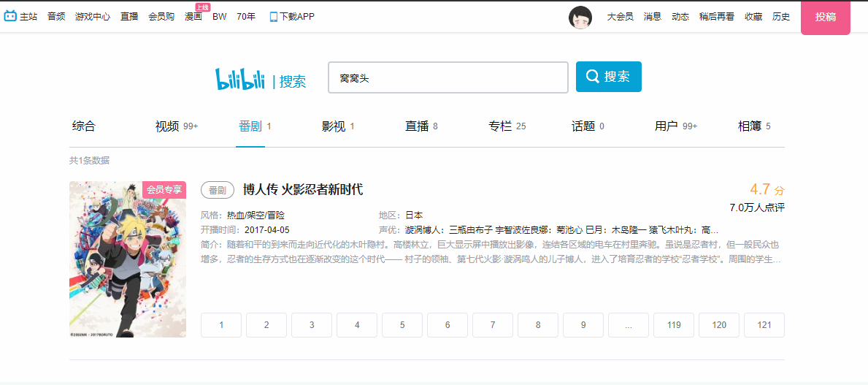
Task: Open the user avatar profile picture
Action: point(580,18)
